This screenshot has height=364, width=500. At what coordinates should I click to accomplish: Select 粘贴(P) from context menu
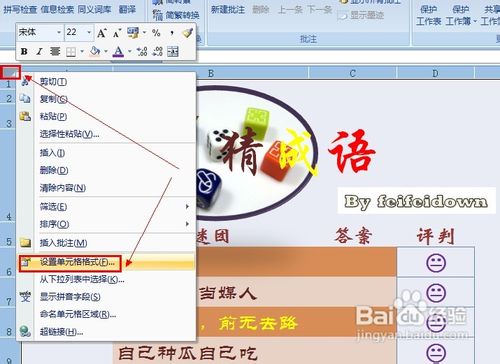click(x=106, y=116)
